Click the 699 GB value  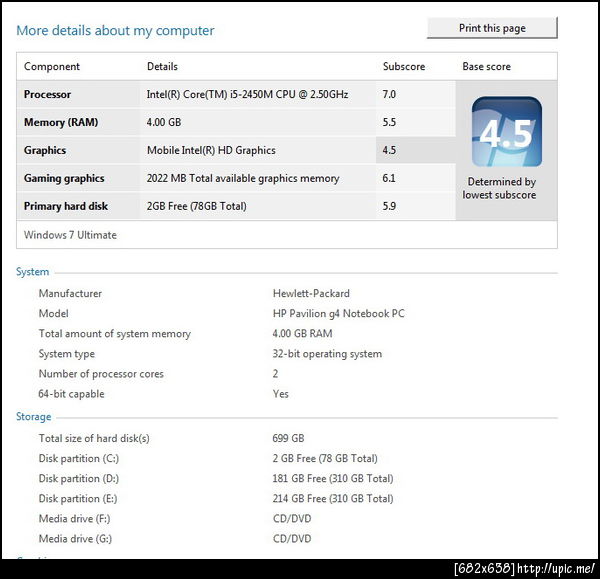pyautogui.click(x=288, y=439)
